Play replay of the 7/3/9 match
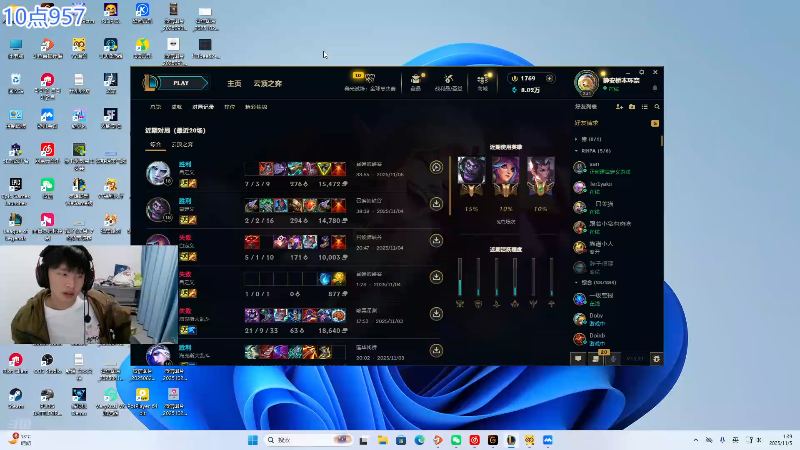This screenshot has height=450, width=800. point(436,167)
